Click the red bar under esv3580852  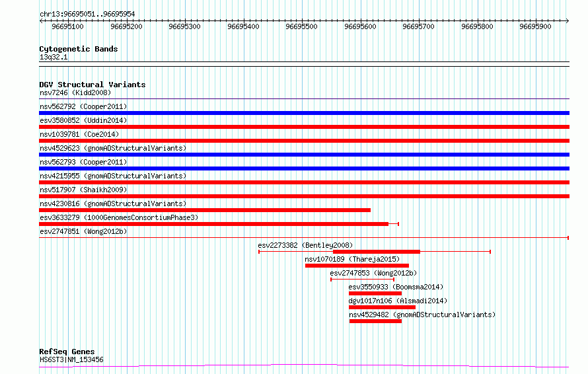pyautogui.click(x=304, y=127)
